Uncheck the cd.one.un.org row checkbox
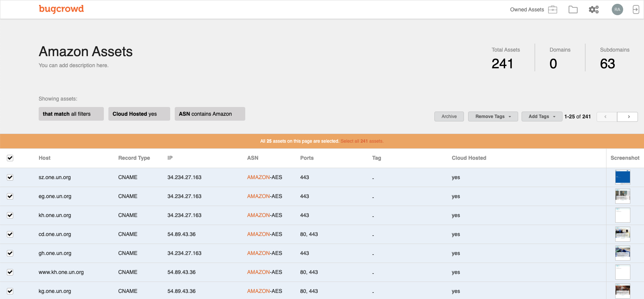The height and width of the screenshot is (299, 644). pyautogui.click(x=10, y=234)
